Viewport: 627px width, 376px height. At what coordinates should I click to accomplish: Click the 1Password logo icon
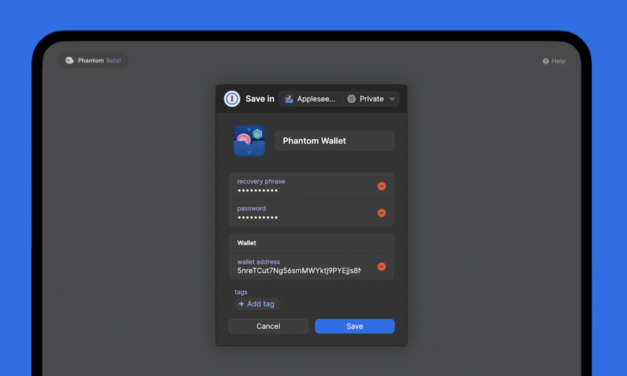tap(232, 99)
